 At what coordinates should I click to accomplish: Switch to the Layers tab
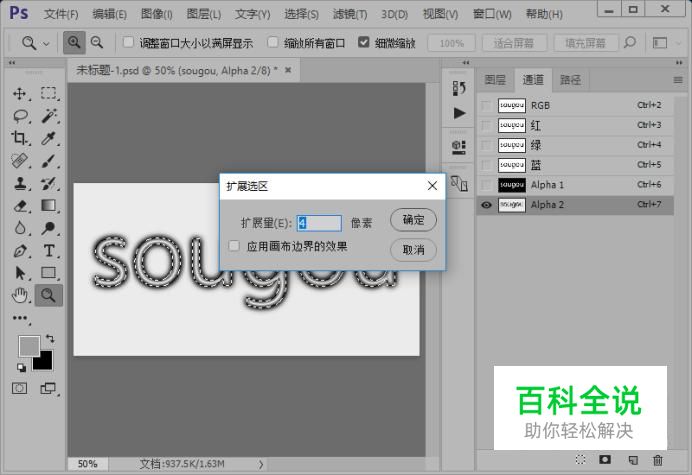pos(495,80)
